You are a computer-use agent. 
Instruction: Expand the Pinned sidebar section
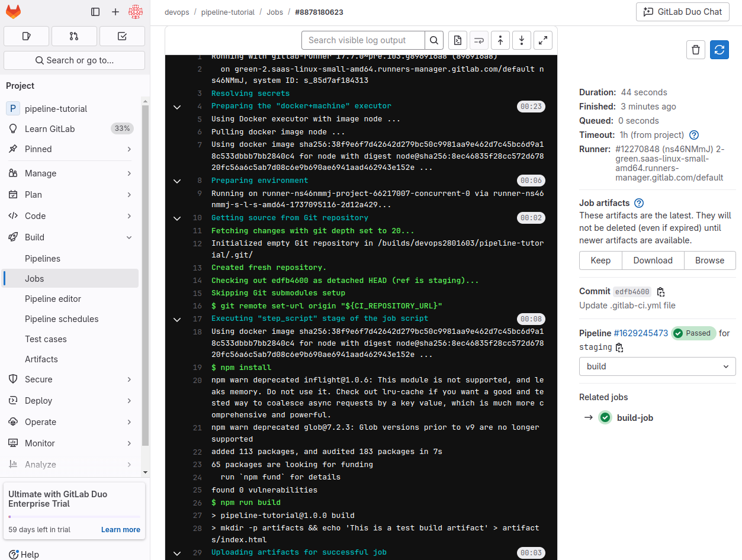pos(71,149)
